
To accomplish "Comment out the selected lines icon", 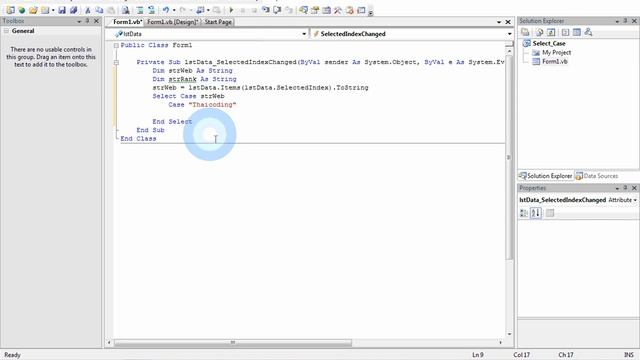I will (140, 10).
